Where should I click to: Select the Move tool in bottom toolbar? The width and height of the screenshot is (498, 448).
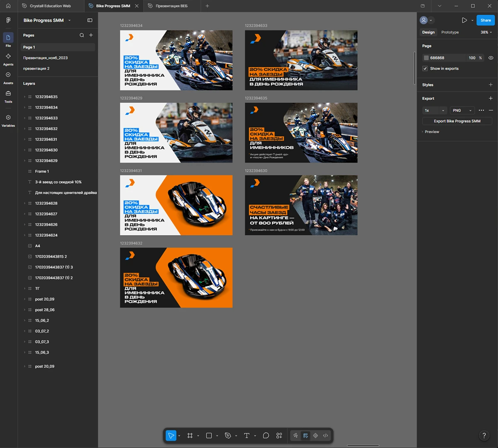click(x=171, y=436)
